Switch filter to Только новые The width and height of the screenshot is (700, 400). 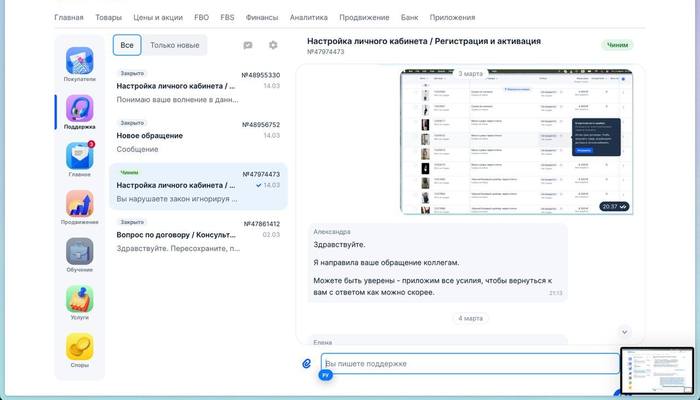click(174, 45)
